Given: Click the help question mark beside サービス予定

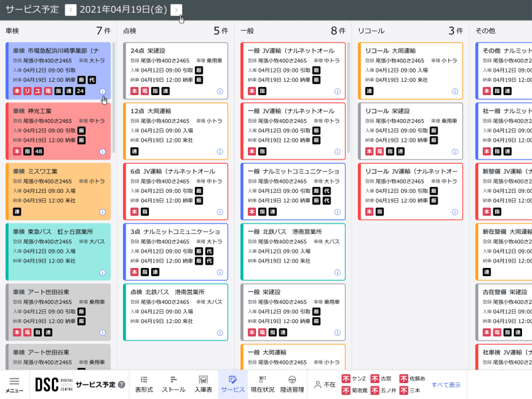Looking at the screenshot, I should (122, 384).
